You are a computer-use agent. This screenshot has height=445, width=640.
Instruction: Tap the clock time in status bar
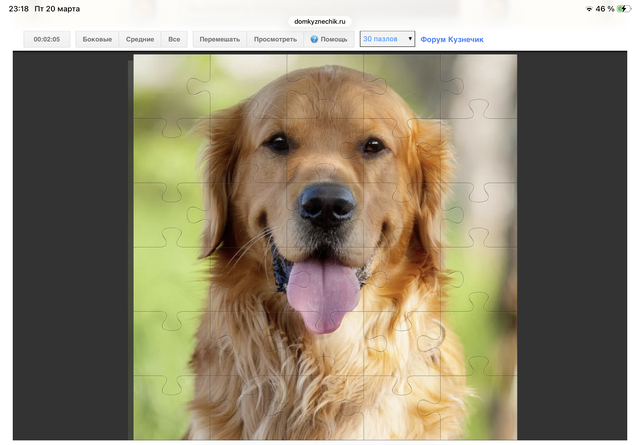[18, 8]
